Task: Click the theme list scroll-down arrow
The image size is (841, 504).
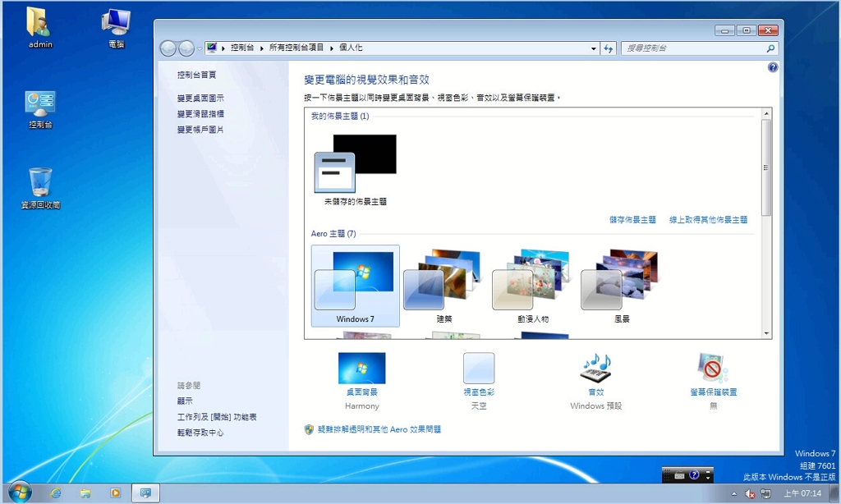Action: (766, 333)
